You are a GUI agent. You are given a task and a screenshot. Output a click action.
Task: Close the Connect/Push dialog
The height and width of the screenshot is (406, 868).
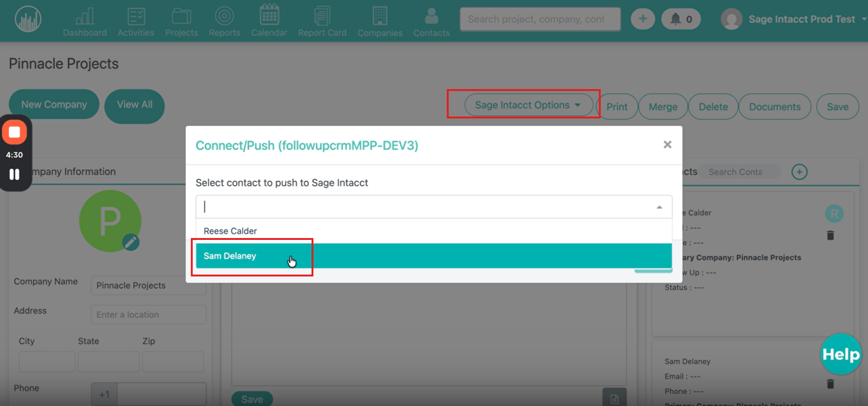(667, 145)
